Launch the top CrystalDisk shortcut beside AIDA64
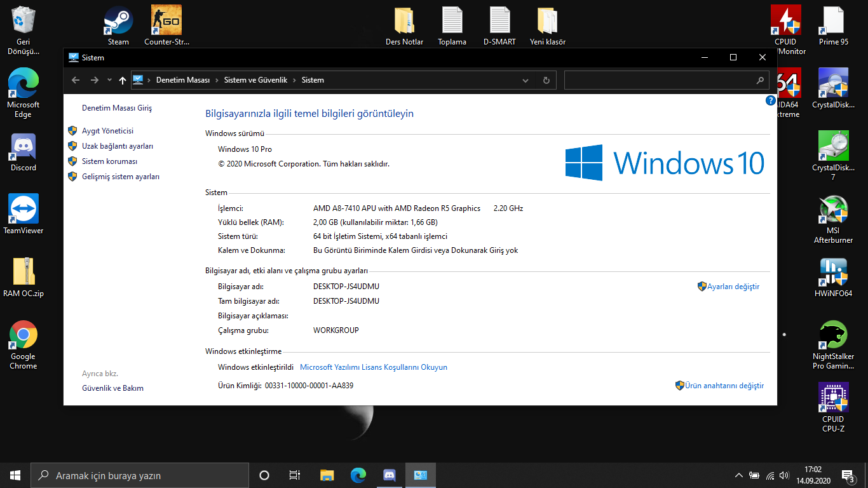This screenshot has height=488, width=868. 833,88
